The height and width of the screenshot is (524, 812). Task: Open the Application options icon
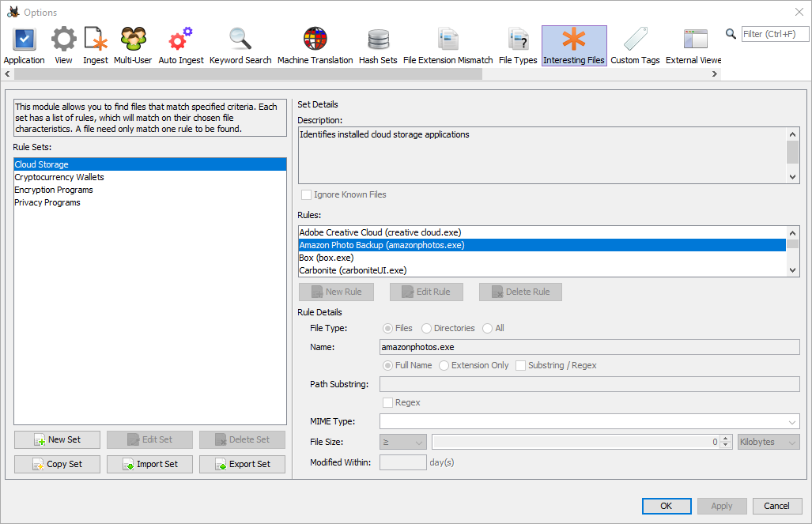point(24,40)
